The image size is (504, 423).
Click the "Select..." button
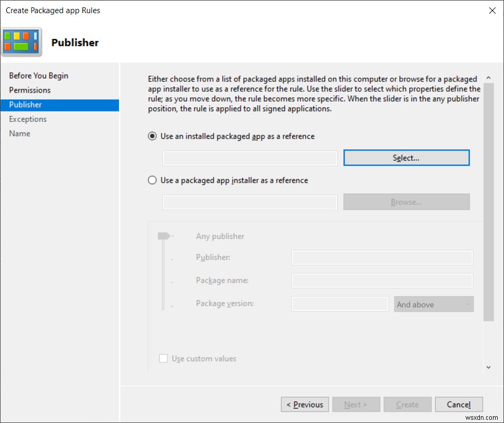406,158
